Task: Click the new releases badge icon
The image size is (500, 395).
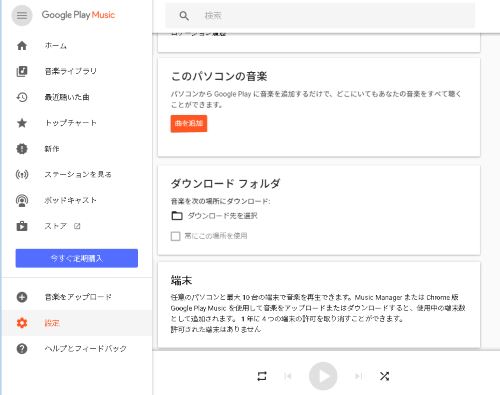Action: point(22,149)
